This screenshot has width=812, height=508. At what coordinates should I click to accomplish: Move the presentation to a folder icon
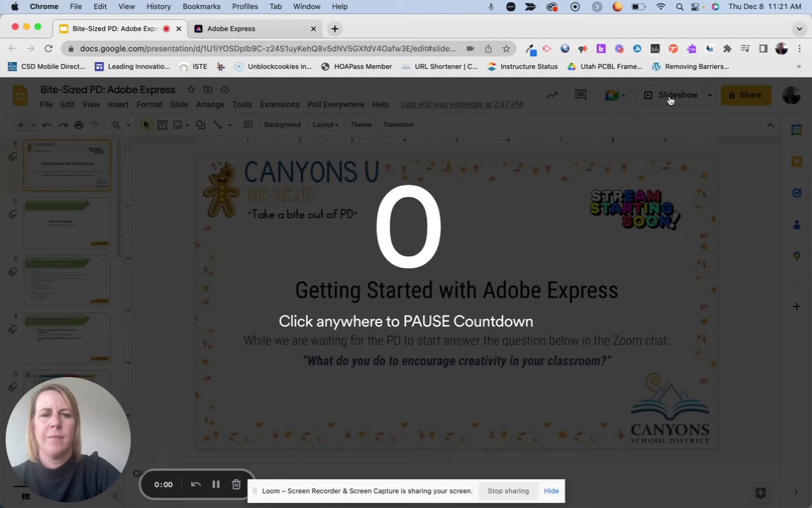click(x=208, y=89)
